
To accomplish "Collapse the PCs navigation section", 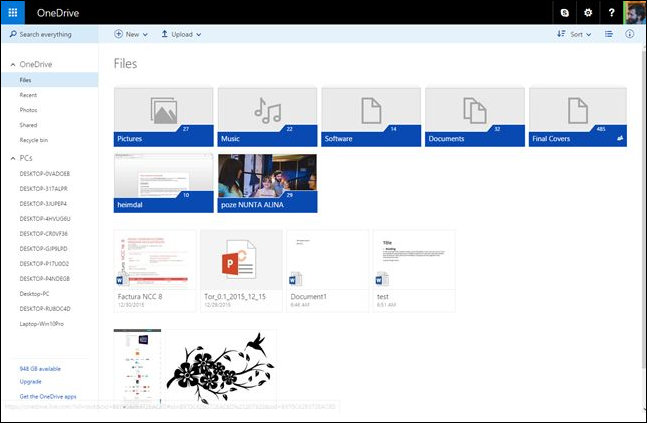I will [13, 158].
